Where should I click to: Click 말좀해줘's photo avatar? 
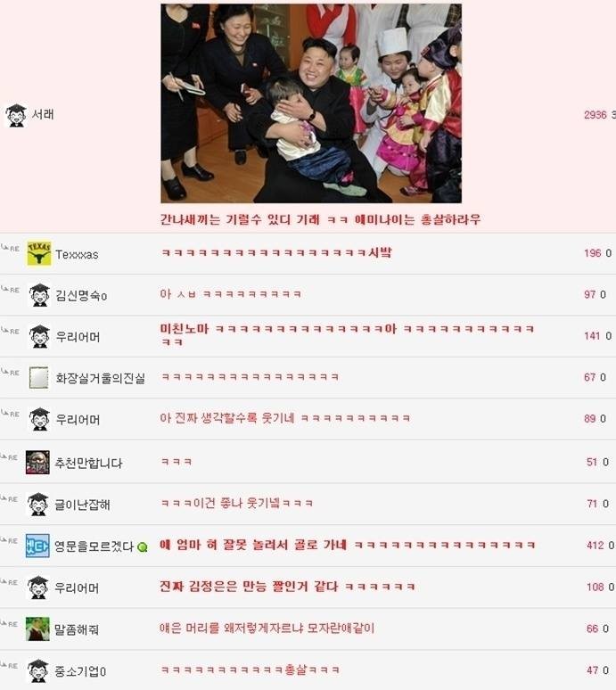pos(37,628)
